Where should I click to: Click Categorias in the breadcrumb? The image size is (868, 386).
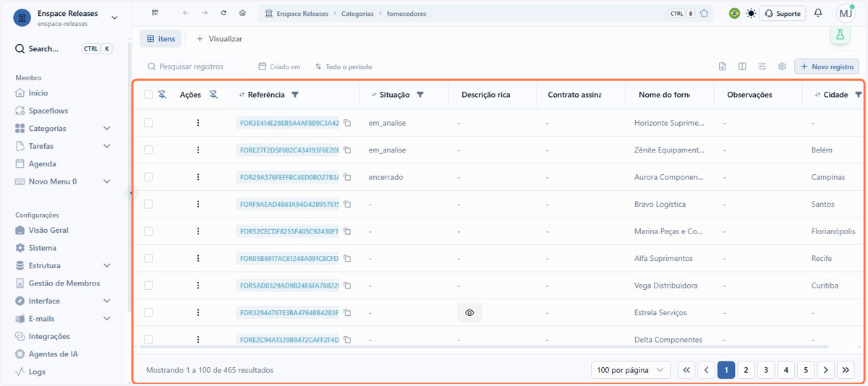357,14
